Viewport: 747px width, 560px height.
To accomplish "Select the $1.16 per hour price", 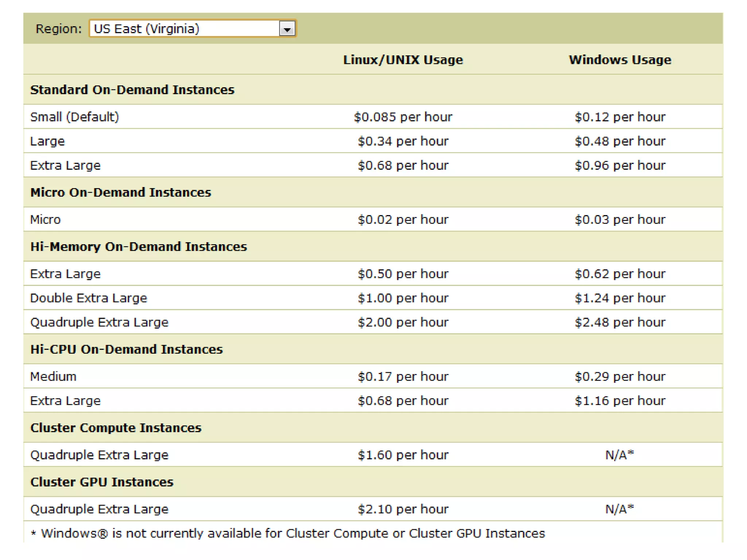I will [x=620, y=401].
